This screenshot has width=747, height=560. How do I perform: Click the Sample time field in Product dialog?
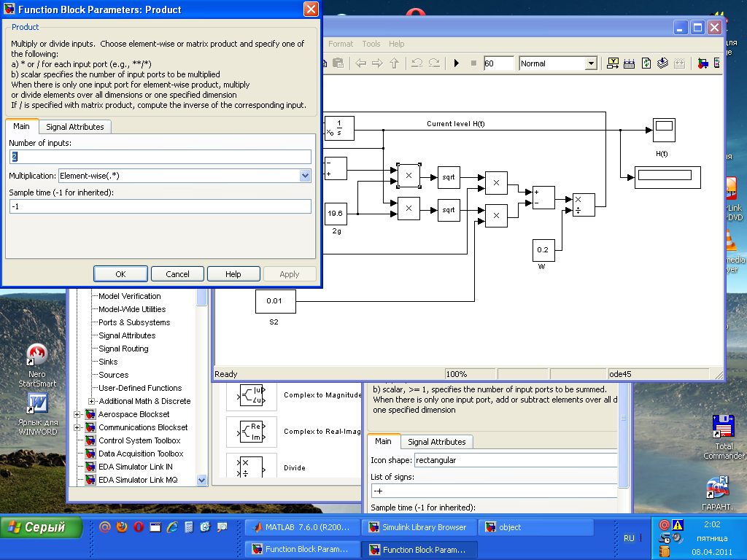tap(160, 206)
